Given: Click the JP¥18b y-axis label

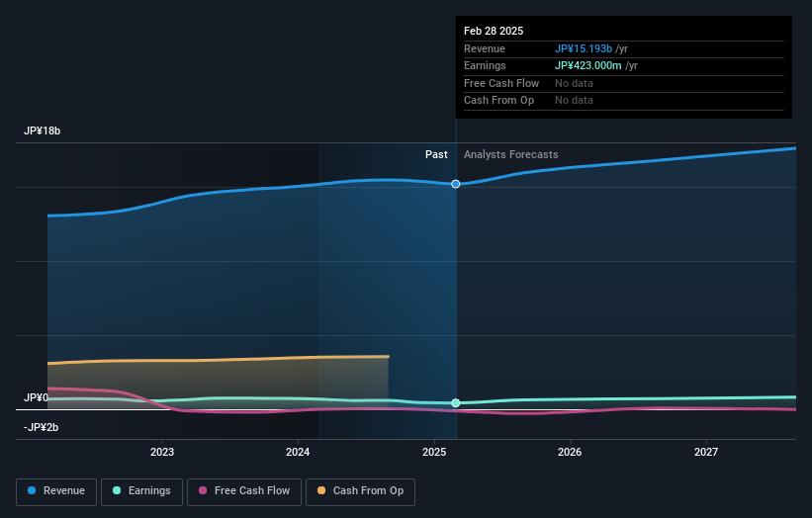Looking at the screenshot, I should pos(42,130).
